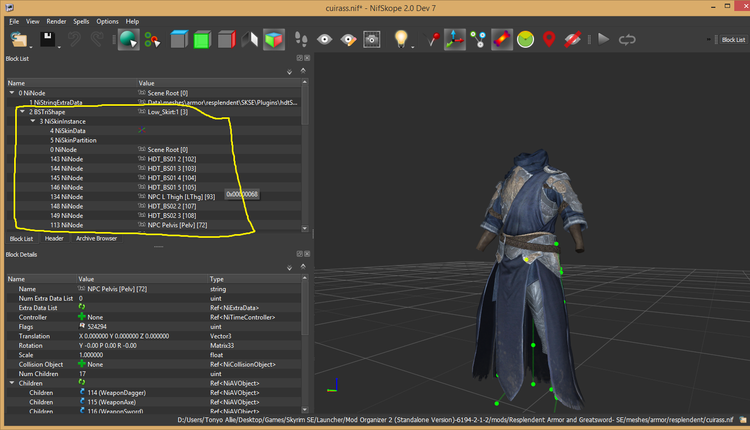
Task: Select the object selection mode sphere icon
Action: tap(128, 39)
